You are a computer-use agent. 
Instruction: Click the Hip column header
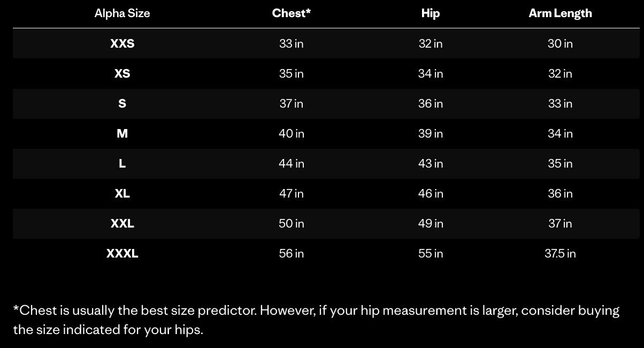pyautogui.click(x=431, y=13)
